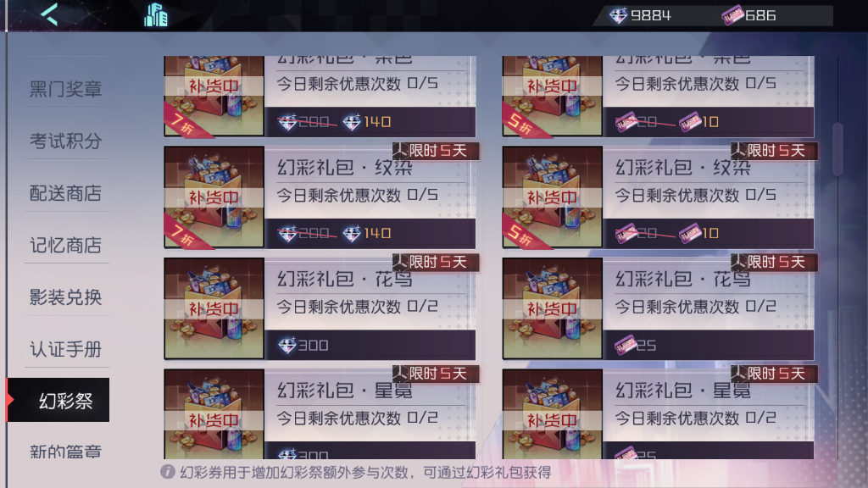The image size is (868, 488).
Task: Tap the diamond icon next to the 300 price of 幻彩礼包·花鸟
Action: pyautogui.click(x=287, y=346)
